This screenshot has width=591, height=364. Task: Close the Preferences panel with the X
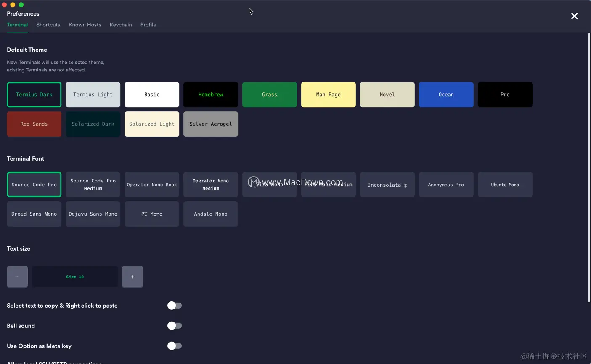[574, 16]
